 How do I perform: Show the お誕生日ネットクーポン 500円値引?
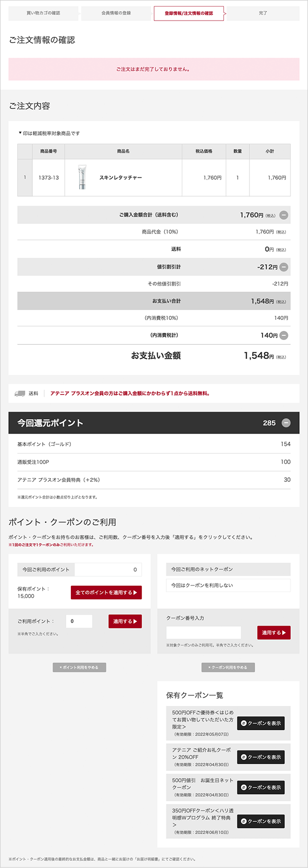[261, 787]
